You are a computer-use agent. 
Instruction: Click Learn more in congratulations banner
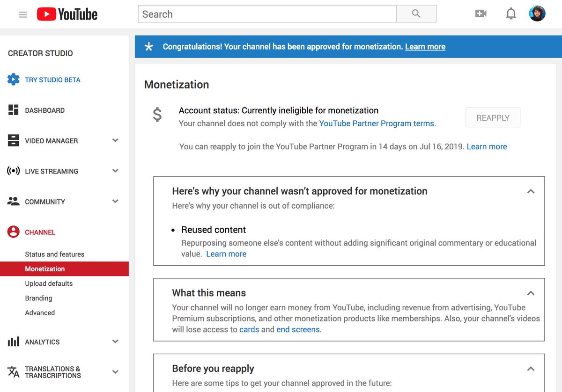tap(425, 47)
